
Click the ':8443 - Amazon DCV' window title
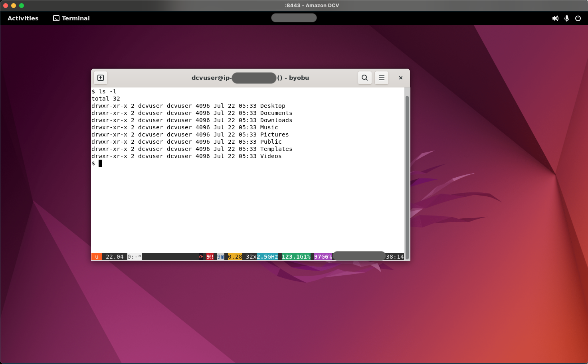(x=312, y=6)
